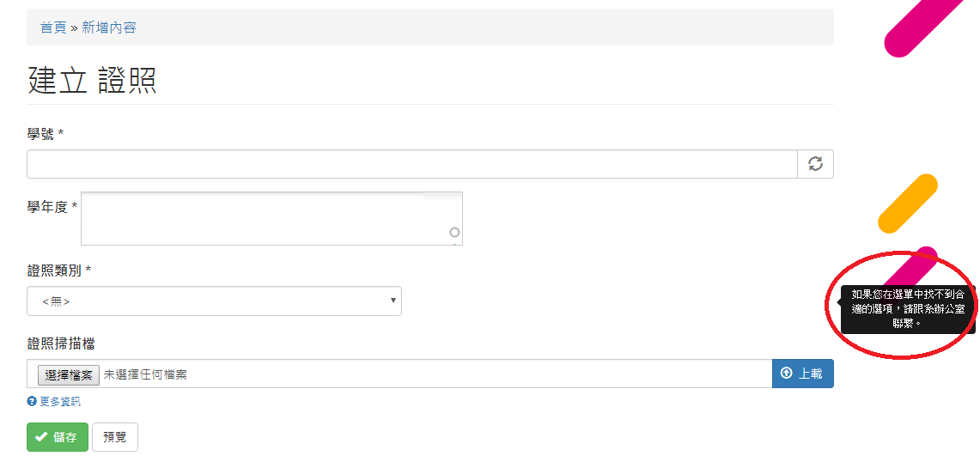Go to 首頁 via breadcrumb
This screenshot has width=980, height=462.
point(53,27)
